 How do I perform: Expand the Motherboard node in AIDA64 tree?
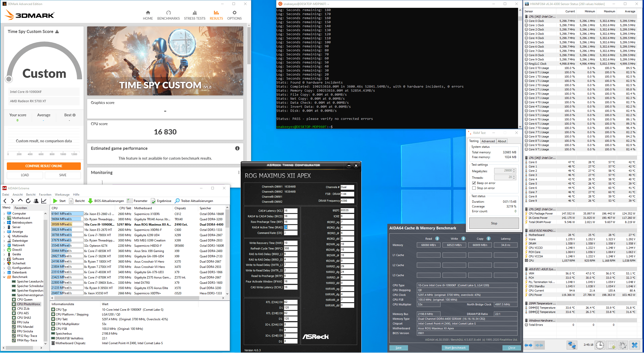4,218
